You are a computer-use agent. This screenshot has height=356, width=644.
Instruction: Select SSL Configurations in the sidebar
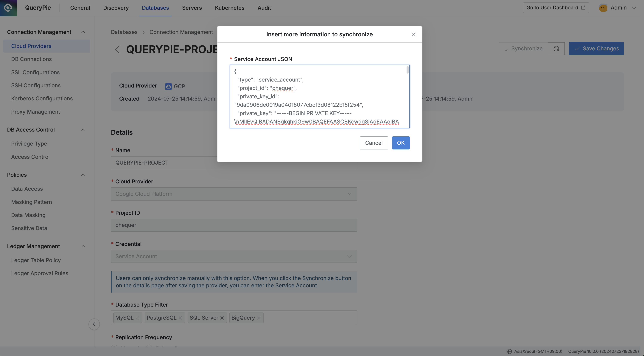[x=35, y=72]
